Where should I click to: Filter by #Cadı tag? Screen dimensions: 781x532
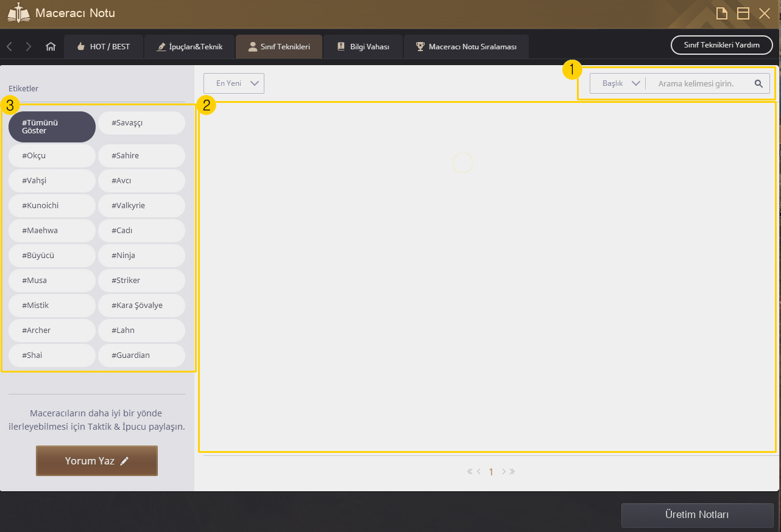pyautogui.click(x=141, y=231)
